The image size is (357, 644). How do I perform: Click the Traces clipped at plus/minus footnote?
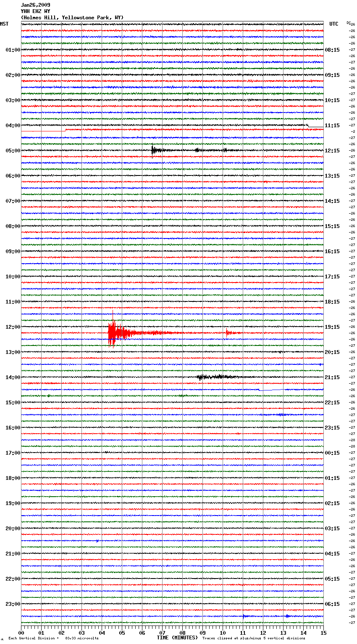coord(254,638)
